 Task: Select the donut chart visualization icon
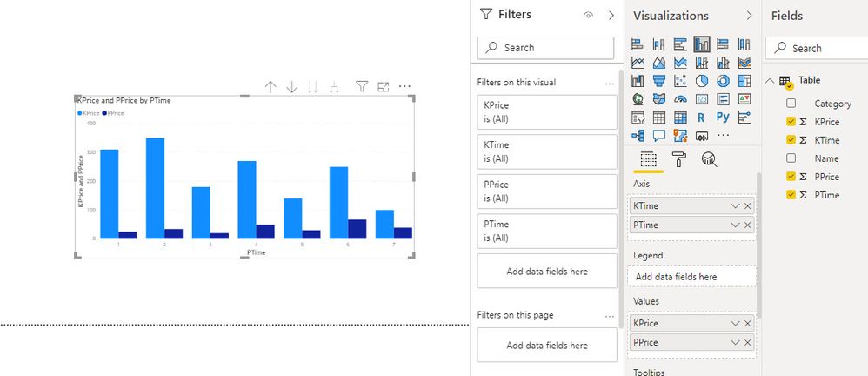coord(723,81)
